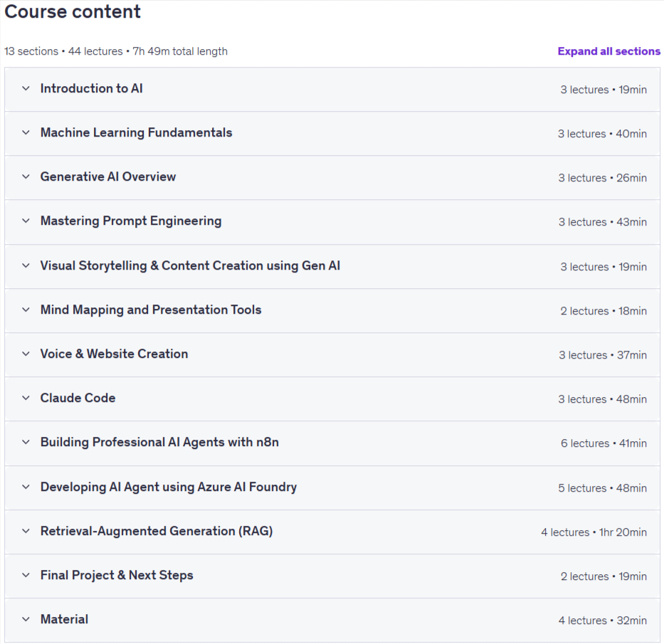The image size is (664, 644).
Task: Click the '3 lectures • 43min' text
Action: (x=603, y=222)
